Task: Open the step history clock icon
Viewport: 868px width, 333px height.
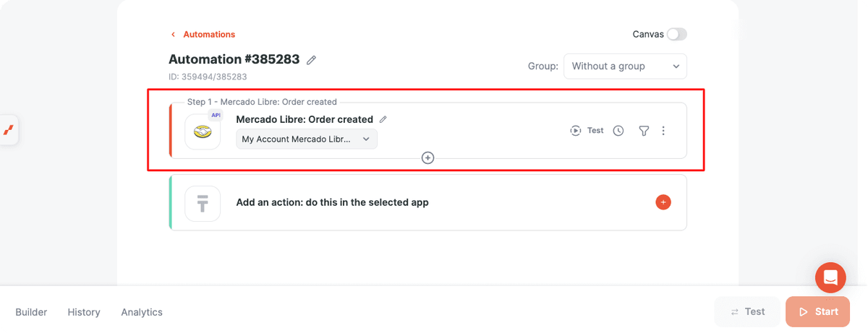Action: point(618,131)
